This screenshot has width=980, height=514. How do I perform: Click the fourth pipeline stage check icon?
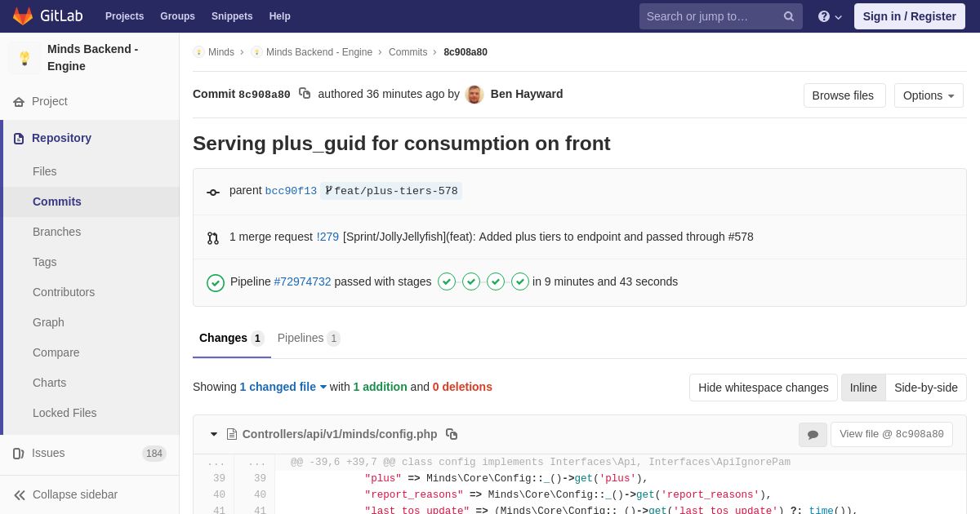[520, 281]
